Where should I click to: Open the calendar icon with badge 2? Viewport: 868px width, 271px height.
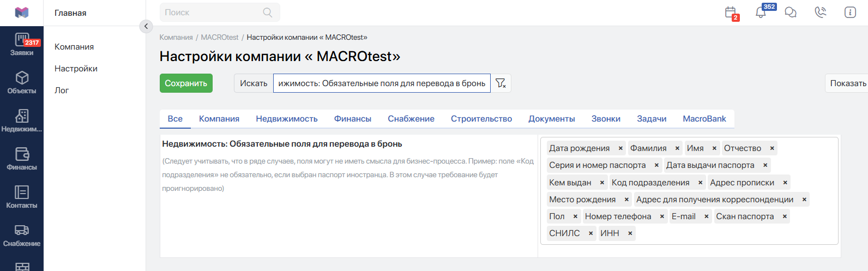click(x=731, y=13)
